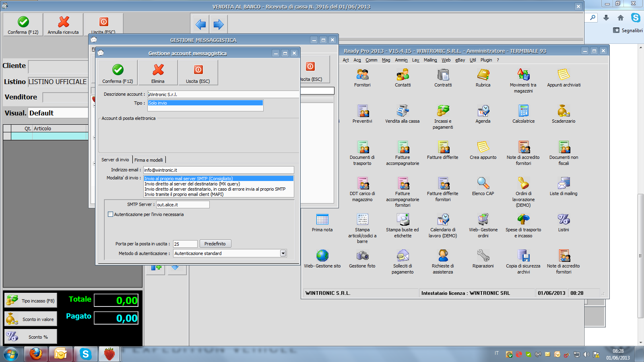644x362 pixels.
Task: Open Movimenti tra magazzini
Action: (523, 81)
